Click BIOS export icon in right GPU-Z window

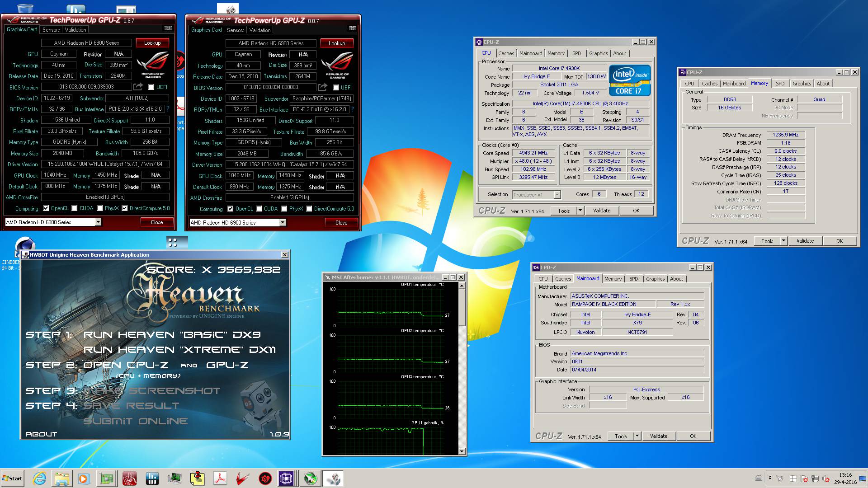point(323,87)
